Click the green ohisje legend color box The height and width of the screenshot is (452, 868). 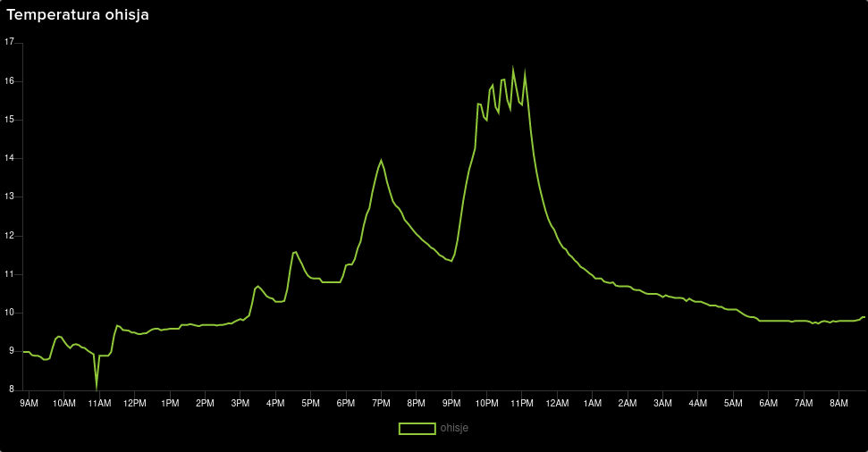pos(417,429)
